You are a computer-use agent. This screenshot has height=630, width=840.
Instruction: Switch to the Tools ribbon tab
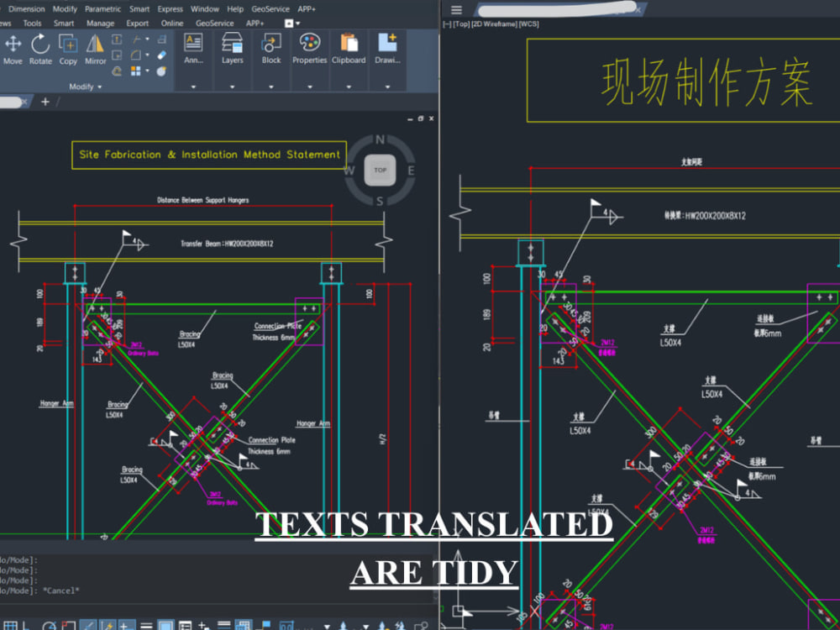click(x=32, y=23)
